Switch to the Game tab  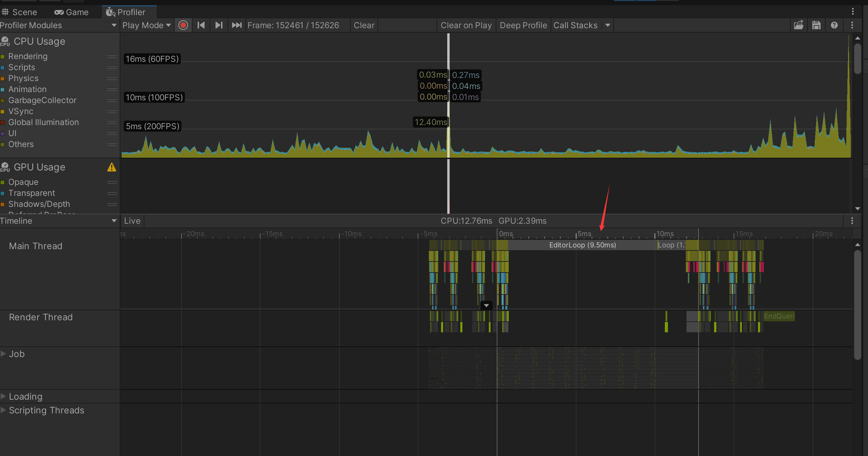tap(72, 12)
